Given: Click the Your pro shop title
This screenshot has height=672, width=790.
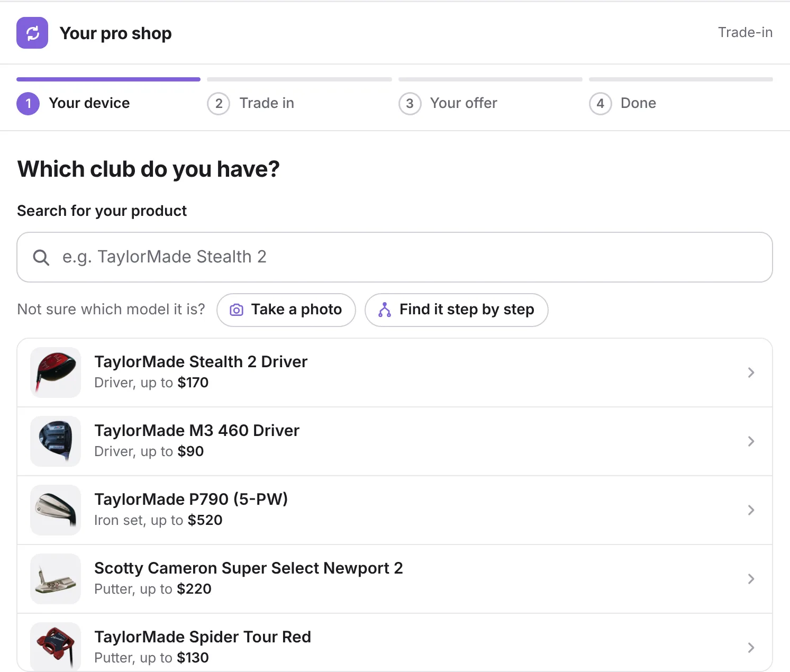Looking at the screenshot, I should click(x=115, y=33).
